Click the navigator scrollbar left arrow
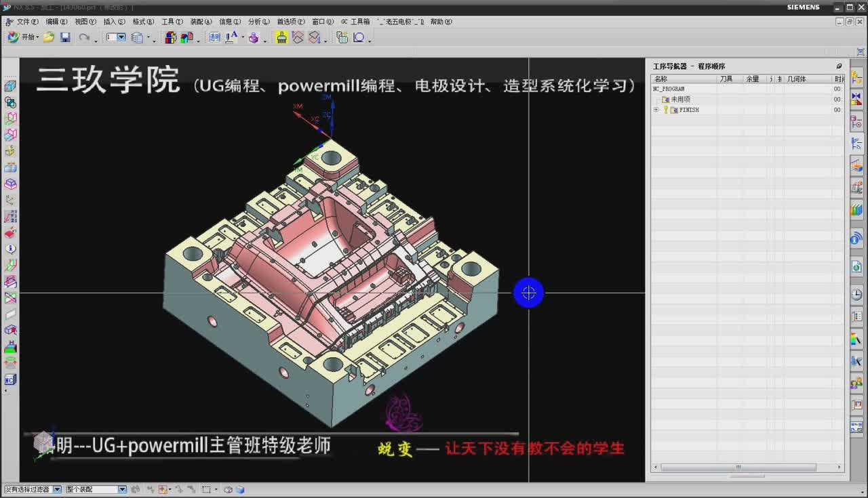Viewport: 868px width, 498px height. click(655, 468)
